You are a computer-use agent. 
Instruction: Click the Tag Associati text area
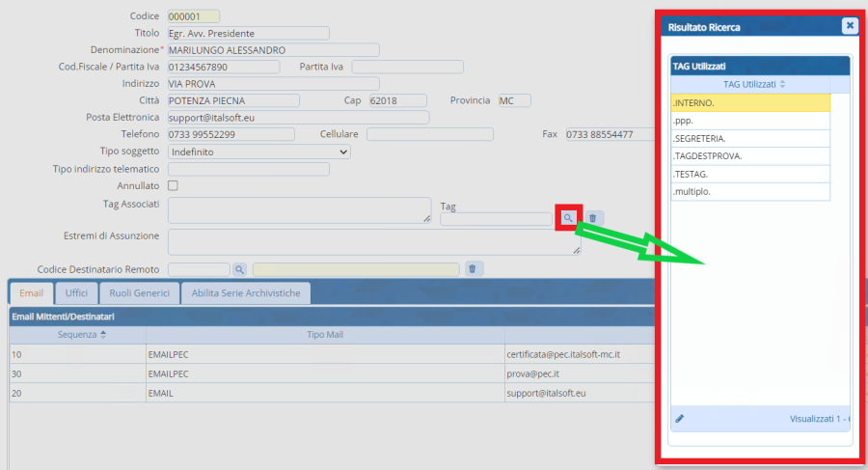(x=297, y=209)
